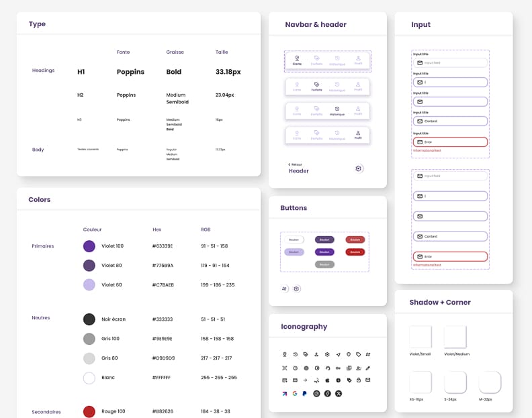Screen dimensions: 532x418
Task: Click the add-user icon in Iconography
Action: pos(359,368)
